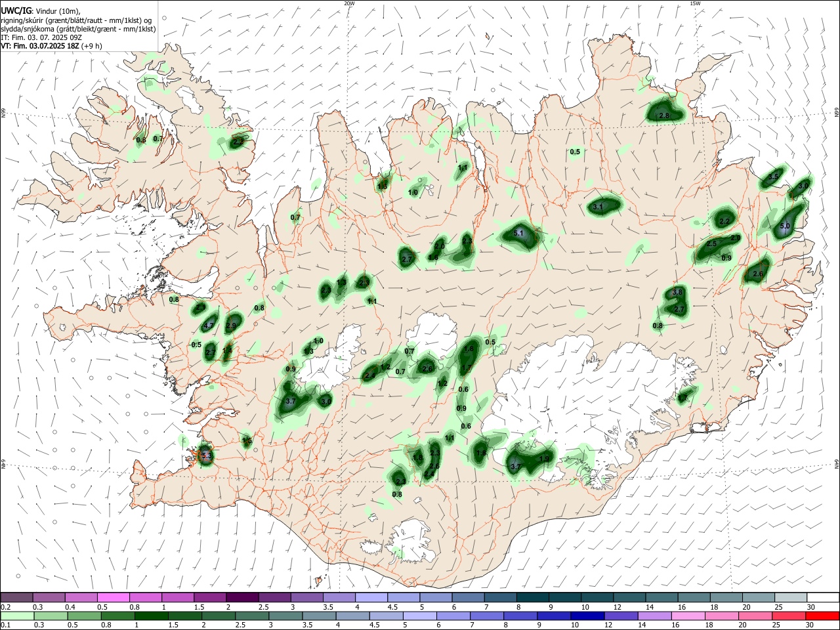Click the precipitation value '3.8' on the map

tap(677, 292)
